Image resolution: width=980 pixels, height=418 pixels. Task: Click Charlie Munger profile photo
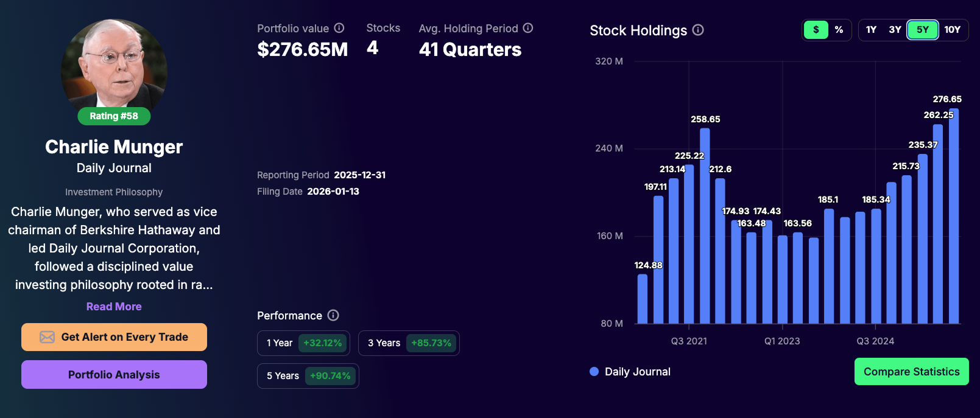pyautogui.click(x=114, y=64)
